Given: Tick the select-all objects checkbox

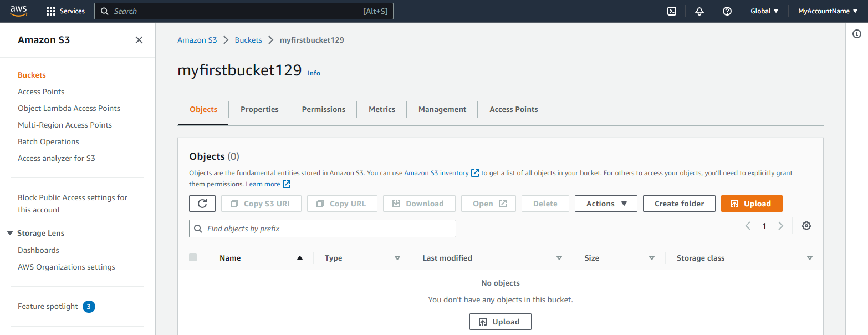Looking at the screenshot, I should [x=193, y=257].
